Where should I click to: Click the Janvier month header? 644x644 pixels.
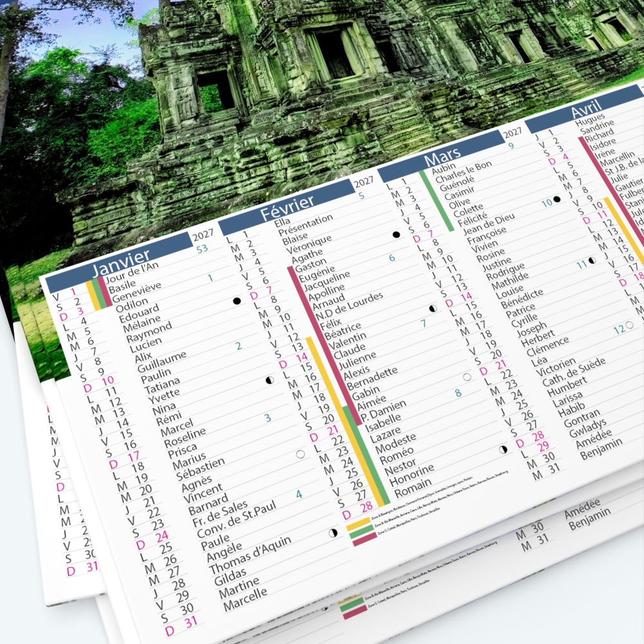(119, 262)
